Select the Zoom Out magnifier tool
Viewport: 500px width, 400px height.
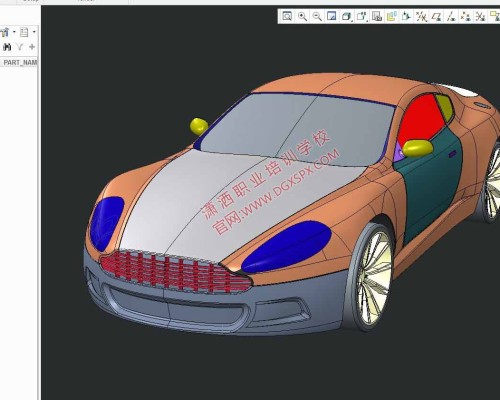[x=317, y=16]
